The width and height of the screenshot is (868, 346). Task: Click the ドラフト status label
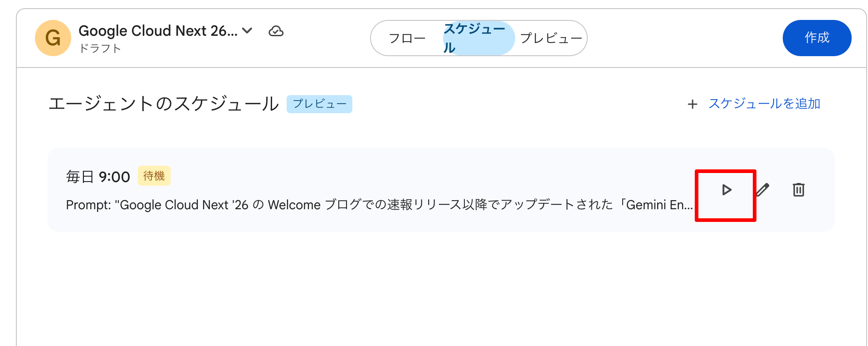click(x=100, y=48)
